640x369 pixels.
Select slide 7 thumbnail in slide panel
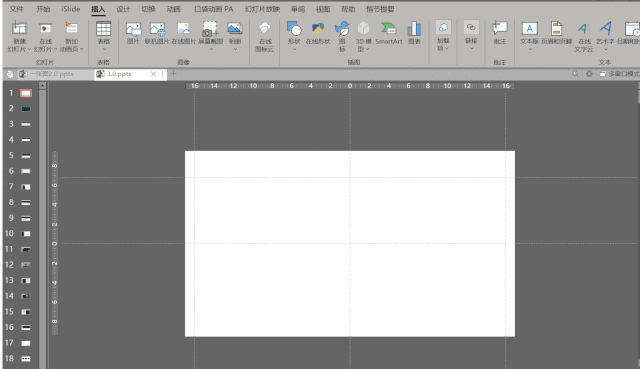(x=26, y=187)
